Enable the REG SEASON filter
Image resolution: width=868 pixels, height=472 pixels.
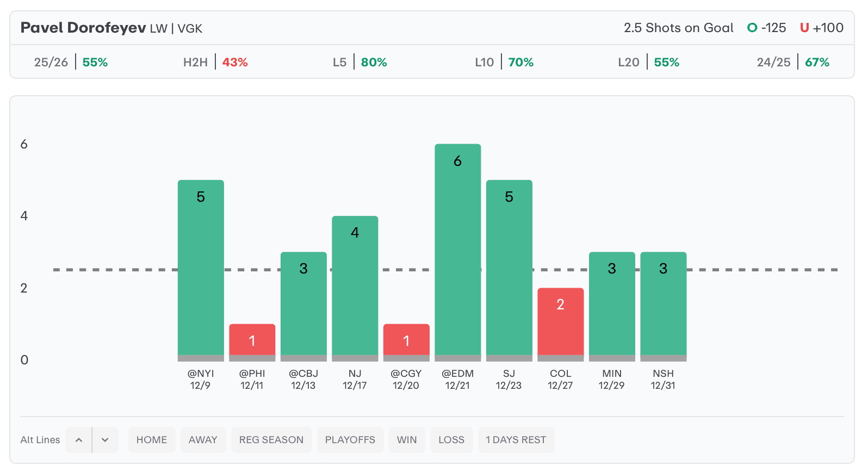[x=271, y=440]
